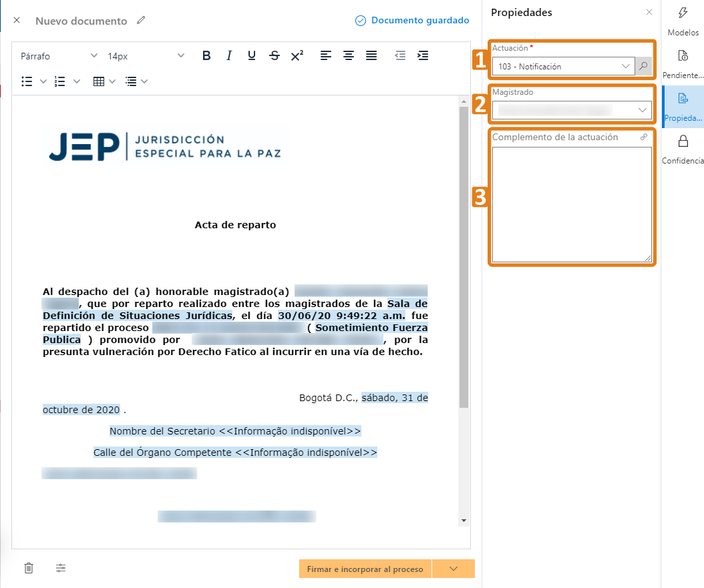Switch to the Confidencial side tab
704x588 pixels.
683,149
